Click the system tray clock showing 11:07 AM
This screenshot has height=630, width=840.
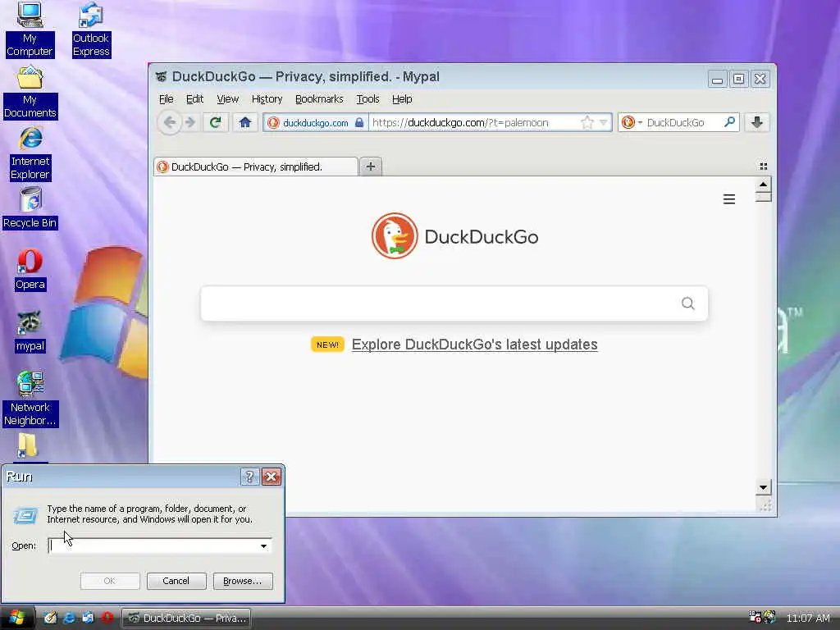pos(808,619)
